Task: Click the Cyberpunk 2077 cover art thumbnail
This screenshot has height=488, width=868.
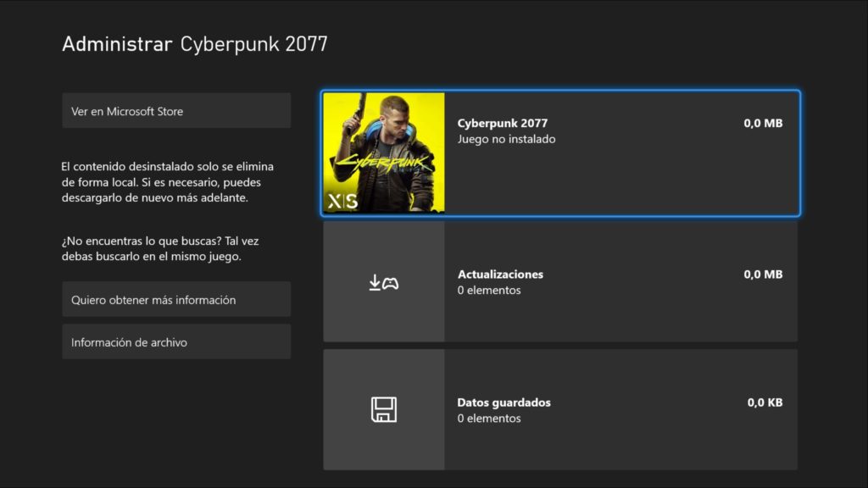Action: [384, 152]
